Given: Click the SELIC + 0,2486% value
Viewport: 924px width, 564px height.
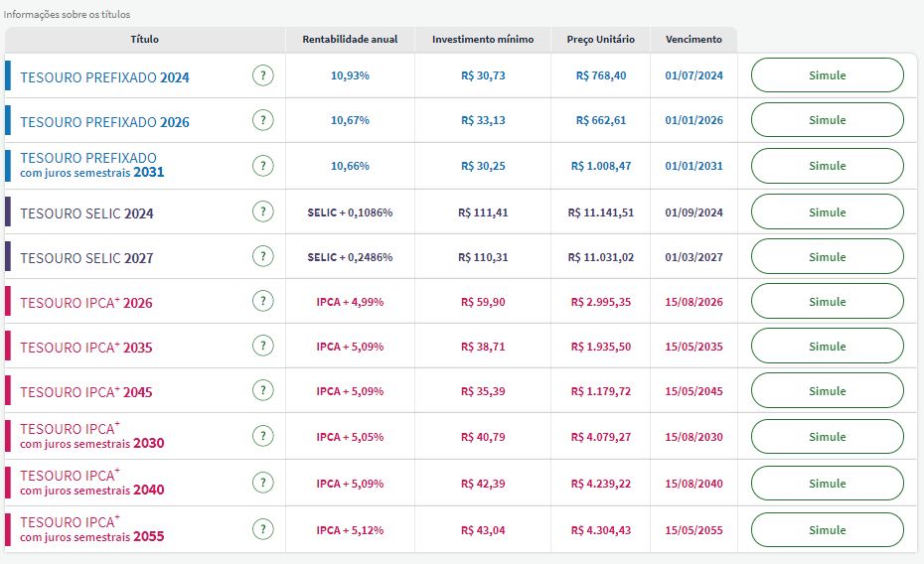Looking at the screenshot, I should click(x=350, y=257).
